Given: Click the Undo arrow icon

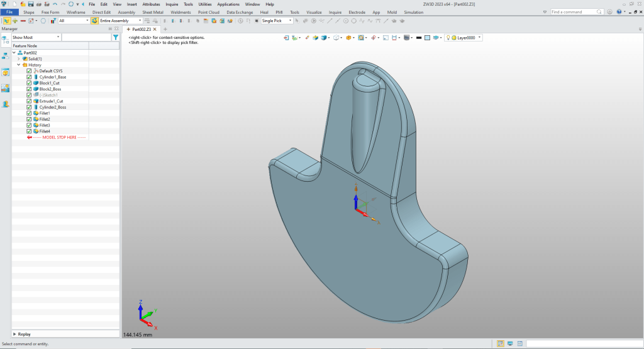Looking at the screenshot, I should coord(55,4).
